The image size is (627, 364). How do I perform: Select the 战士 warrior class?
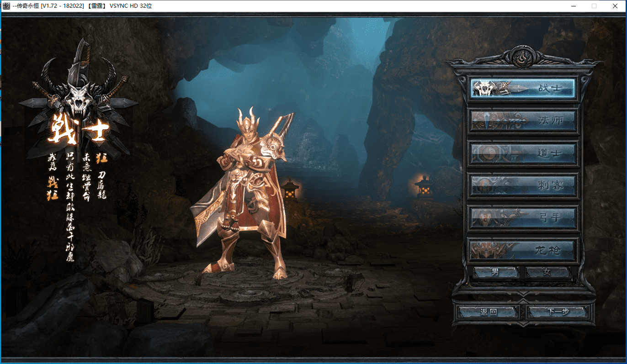(523, 88)
